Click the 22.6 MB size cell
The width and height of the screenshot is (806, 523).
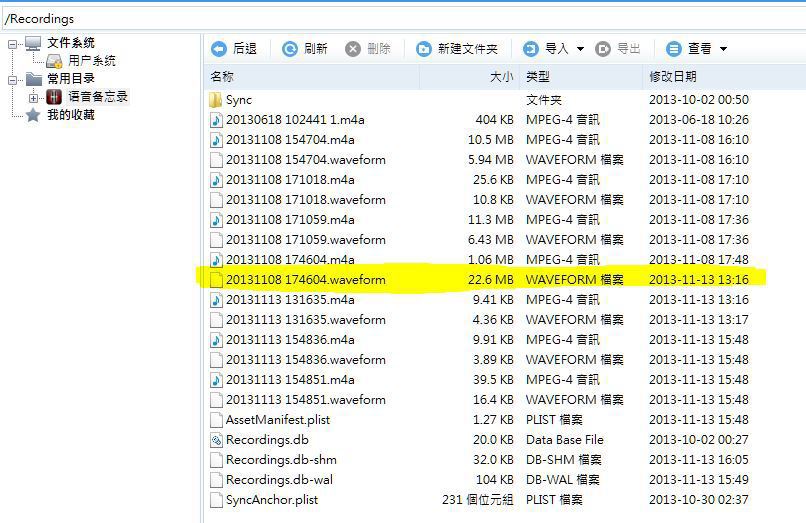[490, 280]
